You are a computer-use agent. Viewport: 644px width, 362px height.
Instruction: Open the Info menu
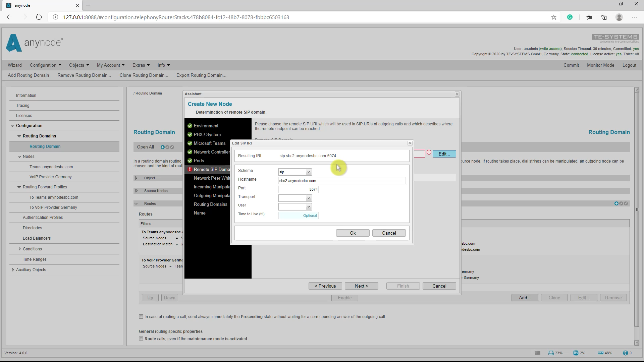(x=164, y=65)
